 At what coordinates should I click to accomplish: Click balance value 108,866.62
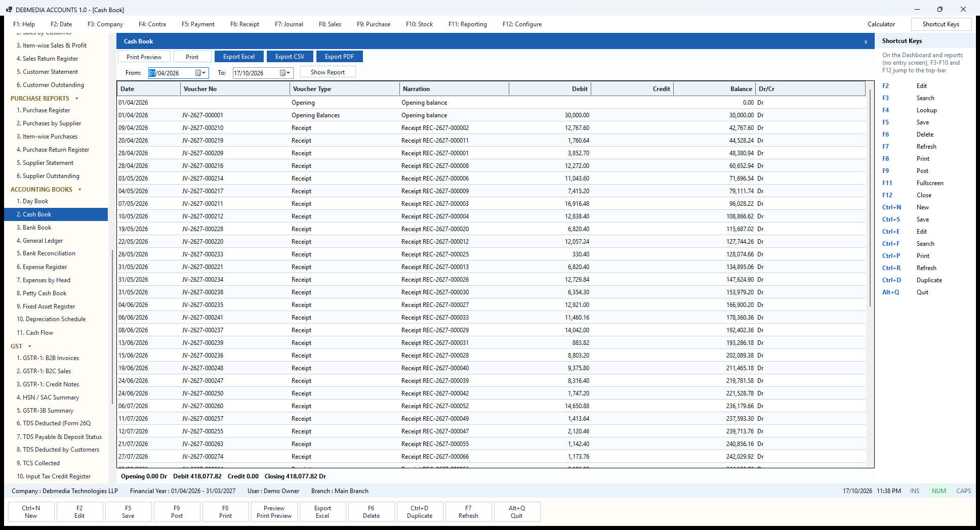click(x=740, y=216)
